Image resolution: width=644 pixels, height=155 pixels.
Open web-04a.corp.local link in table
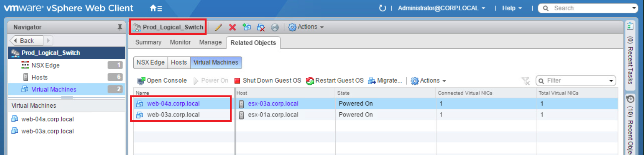point(173,103)
